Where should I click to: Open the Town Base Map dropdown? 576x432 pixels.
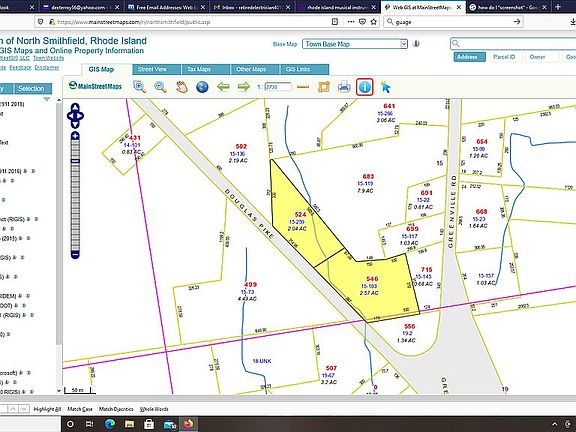[355, 44]
